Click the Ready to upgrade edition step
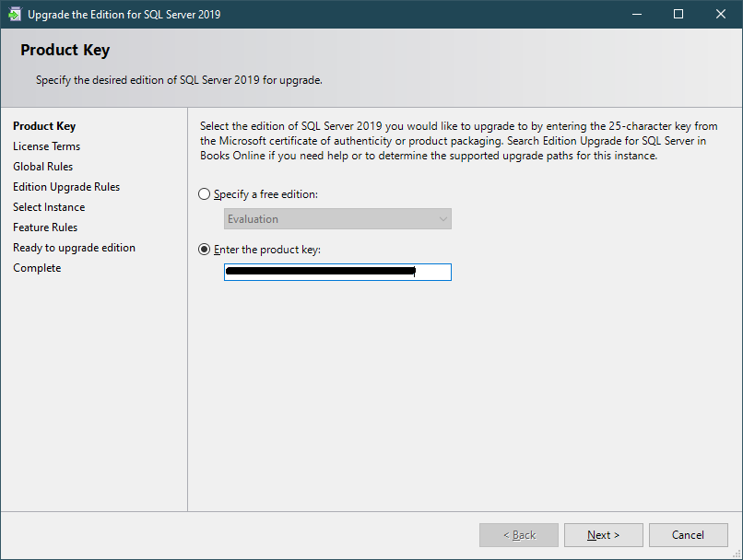 74,248
